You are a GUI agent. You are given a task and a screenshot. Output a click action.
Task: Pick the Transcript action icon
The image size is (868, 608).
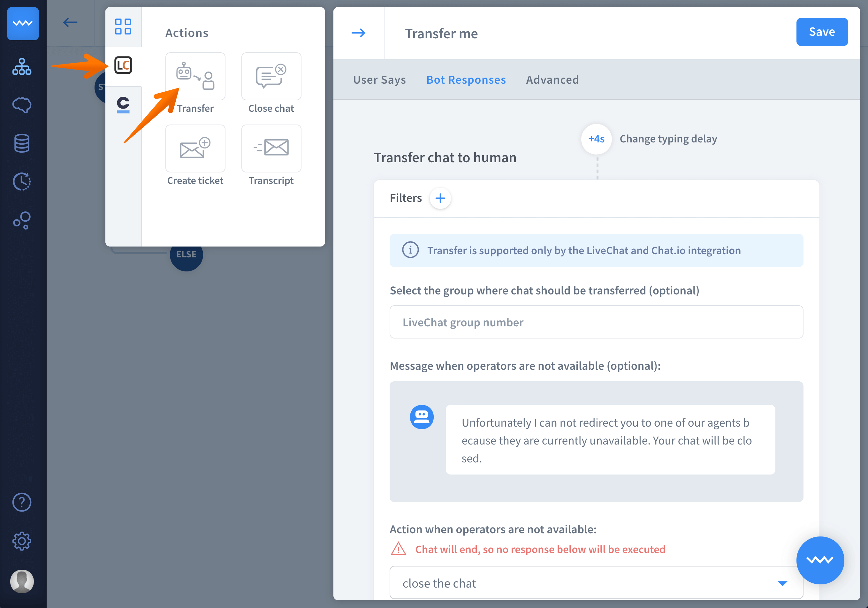tap(271, 148)
